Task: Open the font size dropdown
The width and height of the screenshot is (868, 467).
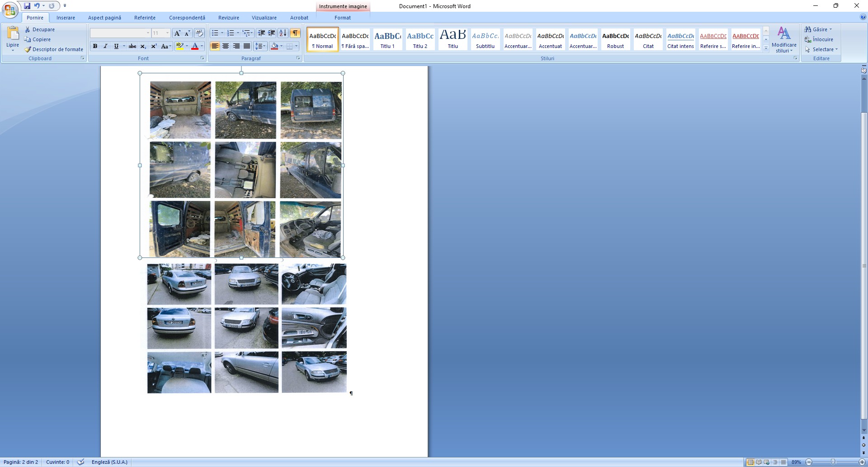Action: pyautogui.click(x=167, y=33)
